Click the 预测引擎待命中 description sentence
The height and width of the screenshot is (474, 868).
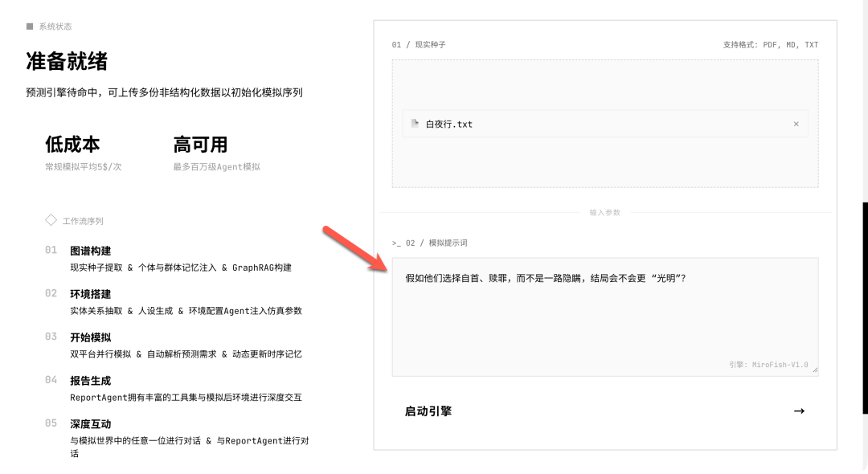click(x=164, y=92)
